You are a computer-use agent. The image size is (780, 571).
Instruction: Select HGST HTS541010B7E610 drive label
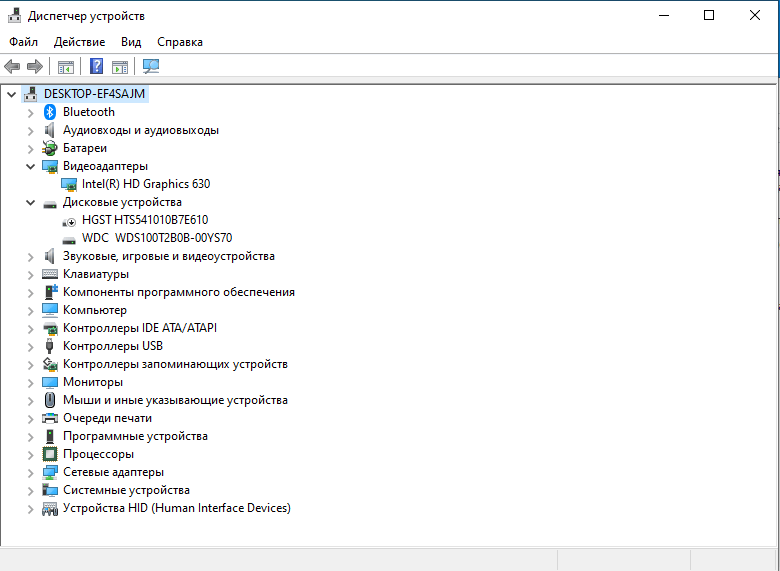pos(145,220)
